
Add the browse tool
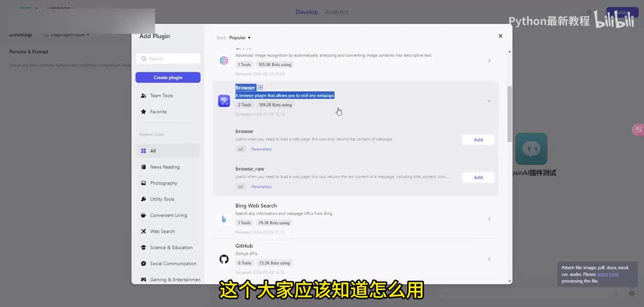coord(478,140)
